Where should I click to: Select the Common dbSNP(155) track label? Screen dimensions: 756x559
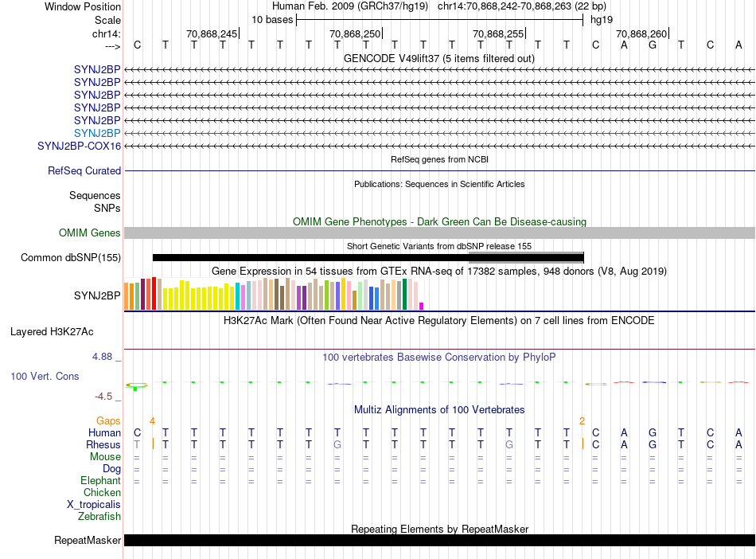point(71,257)
